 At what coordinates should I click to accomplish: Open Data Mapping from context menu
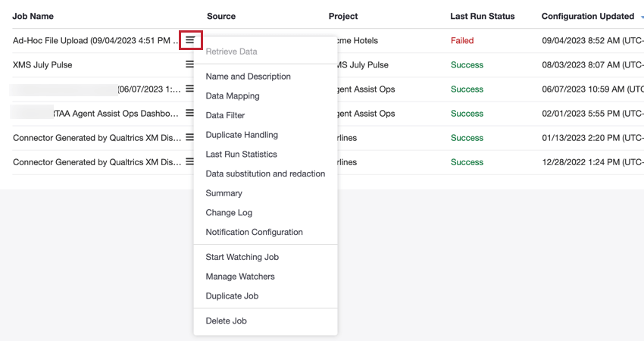coord(233,96)
